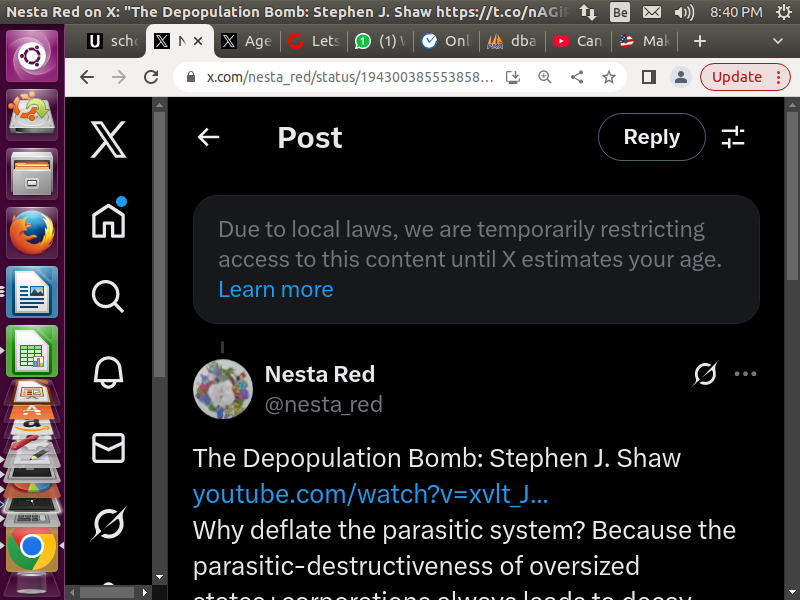Viewport: 800px width, 600px height.
Task: Open the Chrome profile menu
Action: point(680,78)
